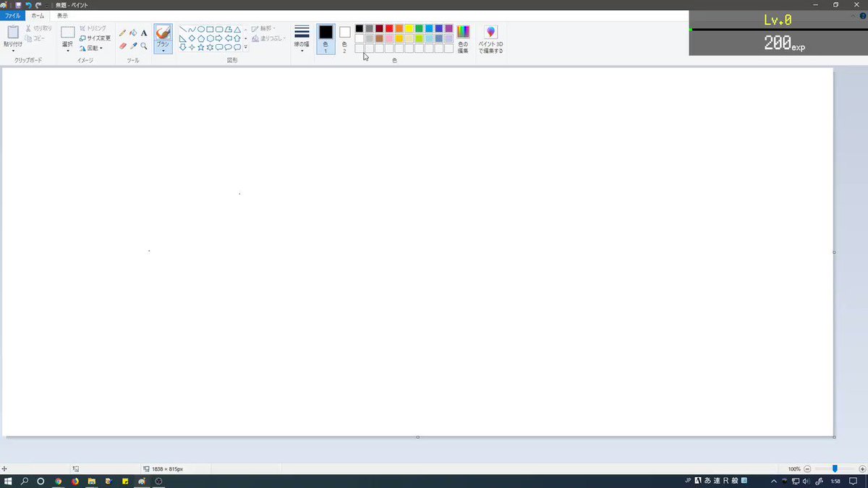
Task: Click the 貼り付け paste clipboard icon
Action: point(12,32)
